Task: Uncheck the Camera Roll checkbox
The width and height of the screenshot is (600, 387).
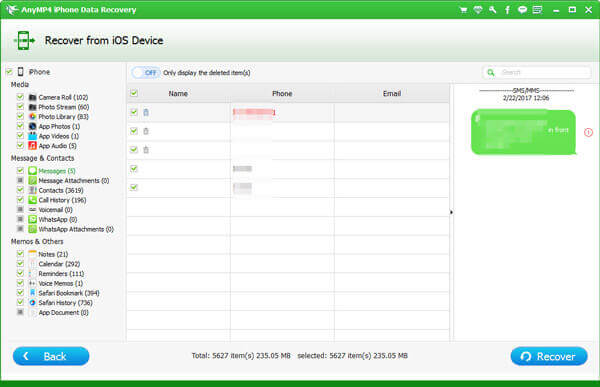Action: (x=20, y=97)
